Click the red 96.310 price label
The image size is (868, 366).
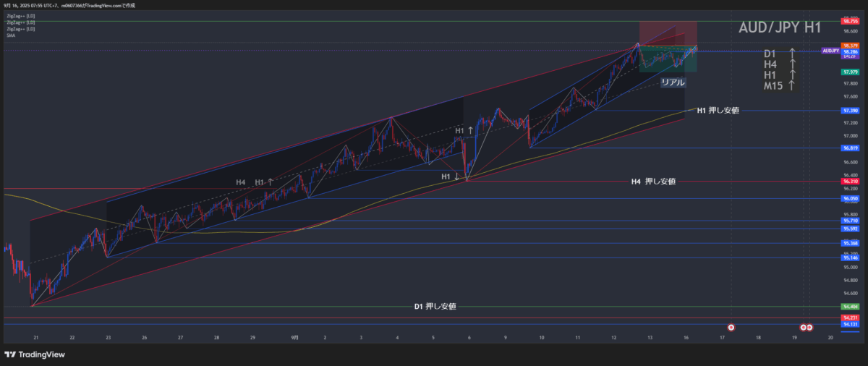pos(850,182)
